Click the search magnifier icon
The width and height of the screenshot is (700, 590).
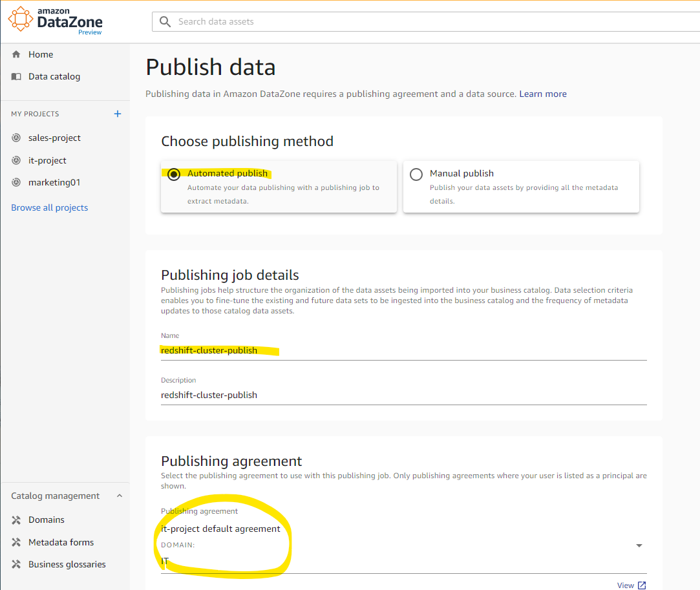click(165, 21)
